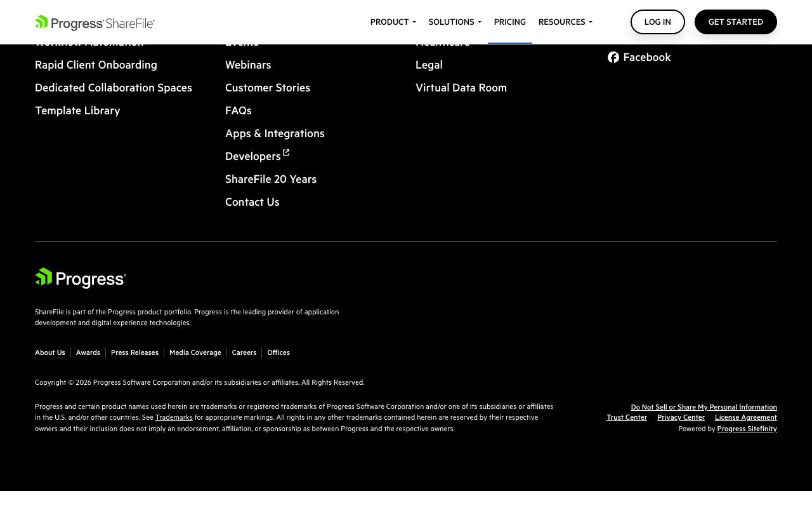Click the Progress Sitefinity link
Screen dimensions: 812x508
click(747, 429)
